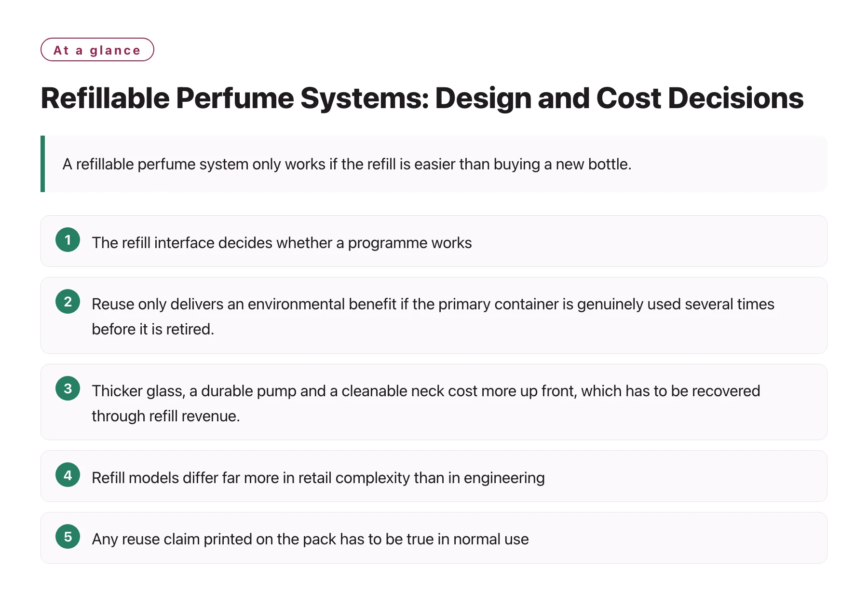Click the green number 1 badge
The width and height of the screenshot is (868, 597).
[x=68, y=240]
